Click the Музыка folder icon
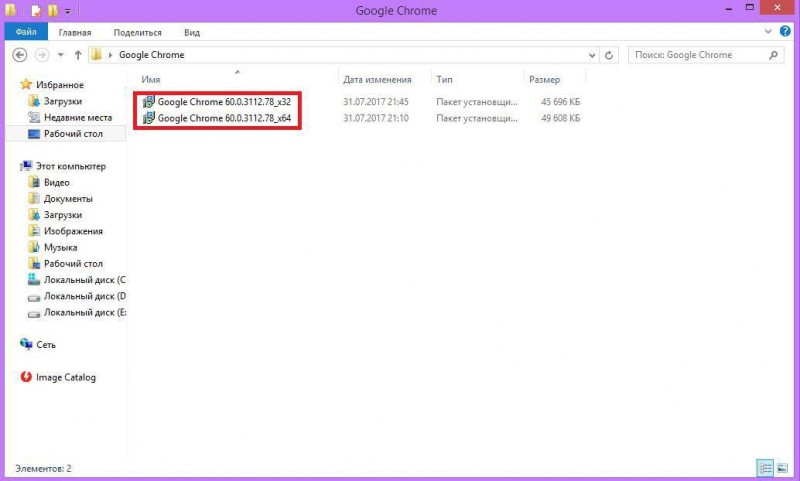 coord(34,247)
